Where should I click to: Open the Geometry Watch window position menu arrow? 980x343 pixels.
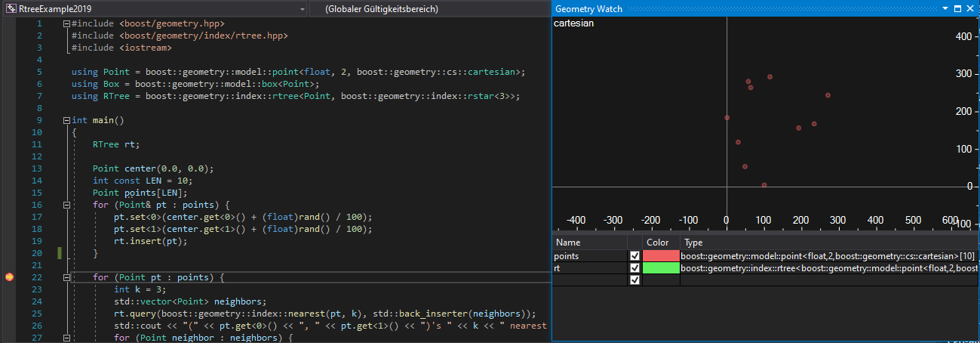tap(945, 8)
